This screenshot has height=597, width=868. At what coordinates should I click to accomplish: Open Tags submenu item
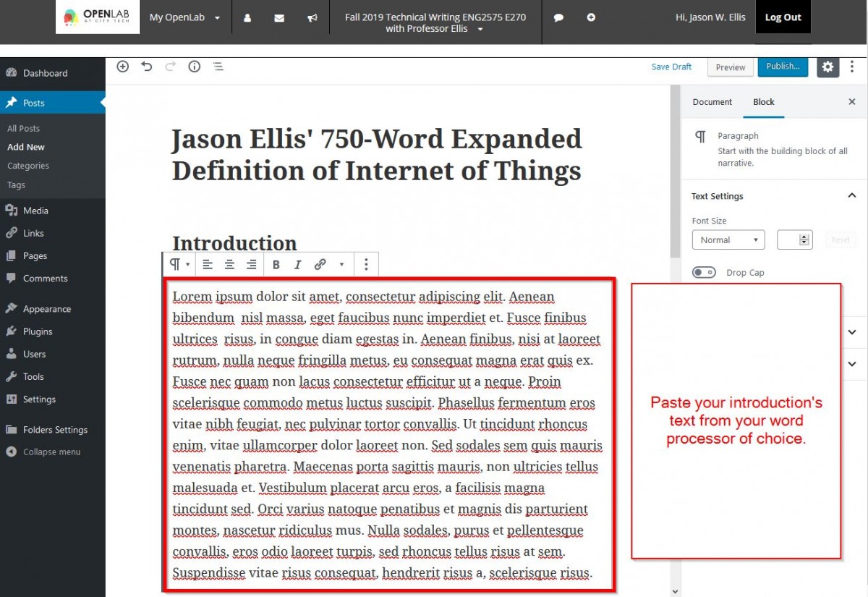[x=16, y=185]
